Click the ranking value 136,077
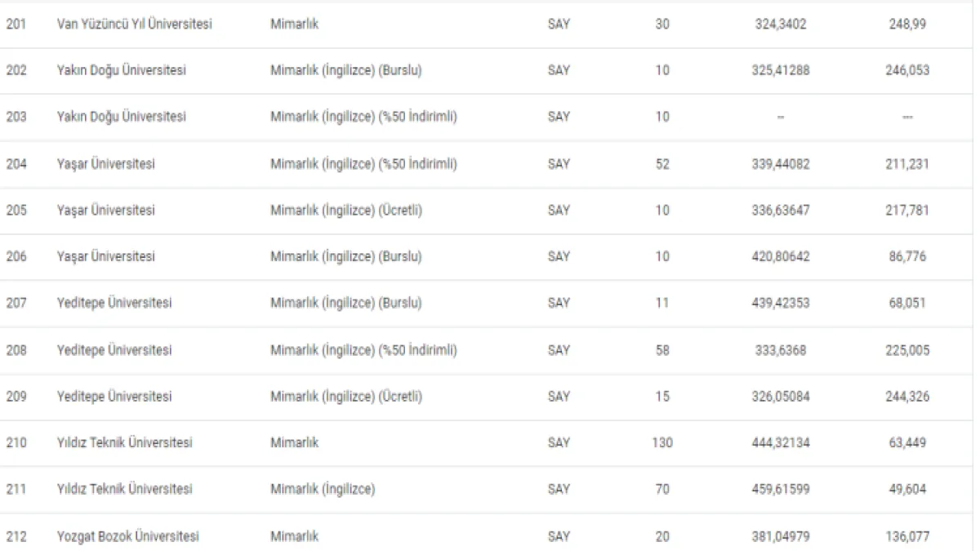980x551 pixels. coord(909,536)
